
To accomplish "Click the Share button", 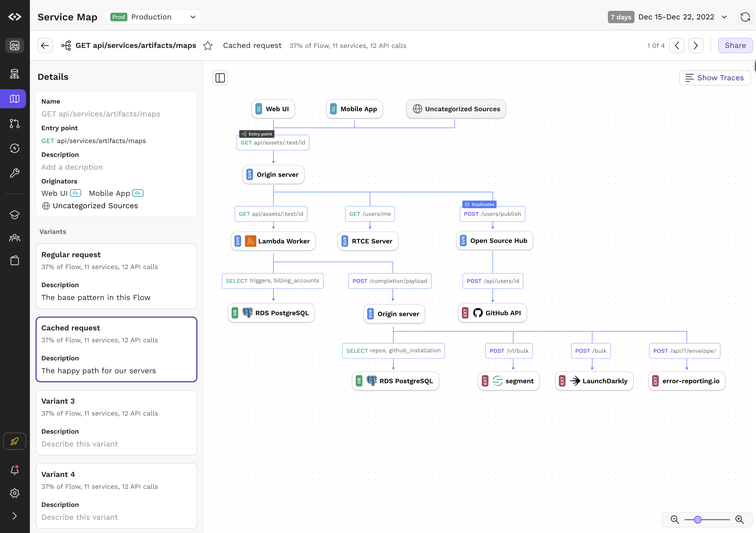I will [x=735, y=46].
